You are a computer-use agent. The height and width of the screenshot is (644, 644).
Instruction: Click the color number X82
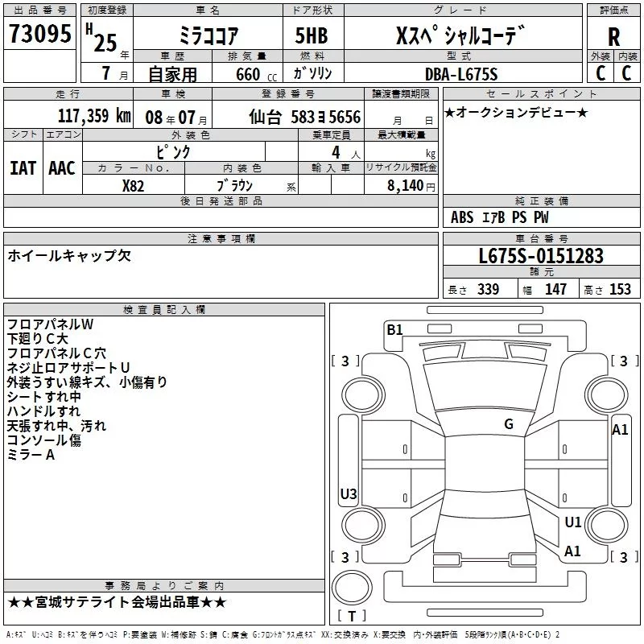coord(133,186)
